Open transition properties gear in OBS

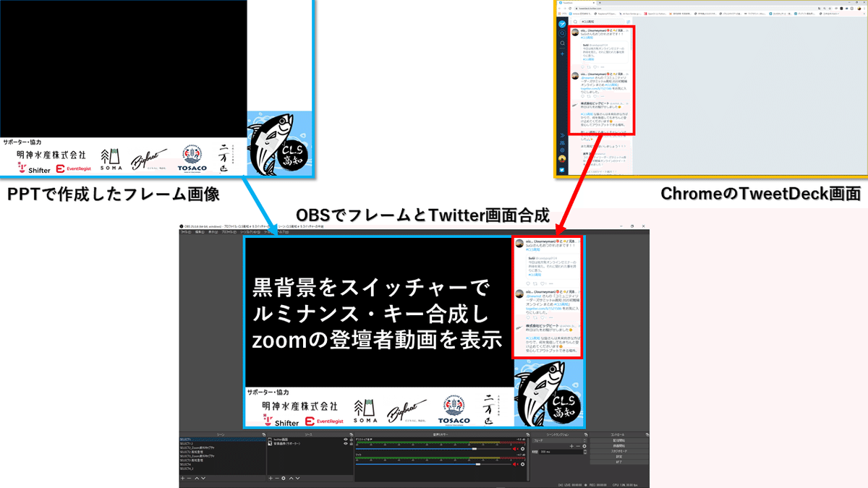584,446
